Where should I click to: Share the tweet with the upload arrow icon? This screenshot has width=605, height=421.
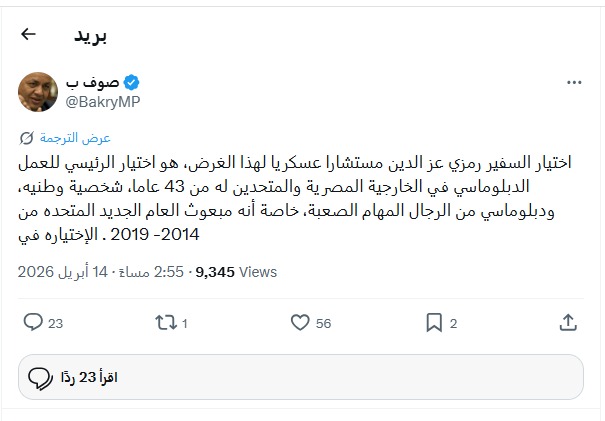(568, 322)
